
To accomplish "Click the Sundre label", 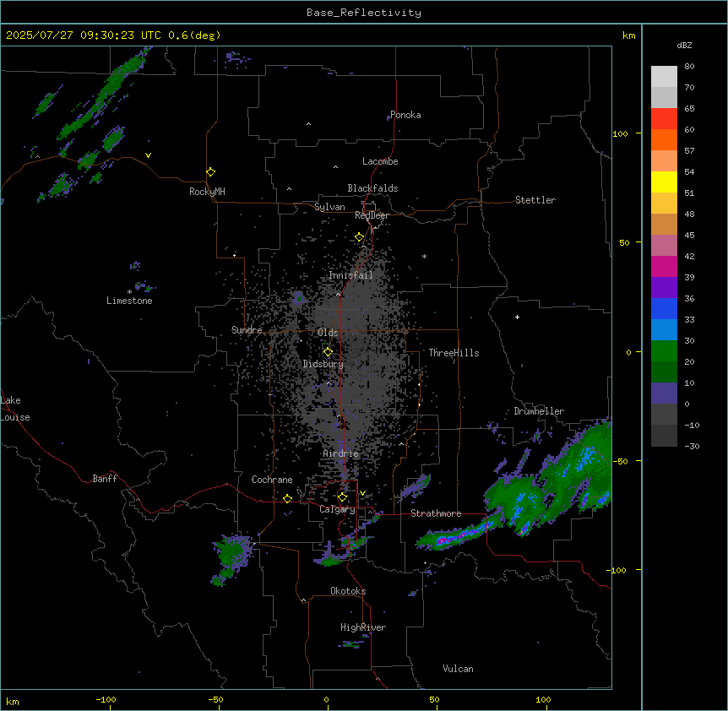I will tap(247, 330).
